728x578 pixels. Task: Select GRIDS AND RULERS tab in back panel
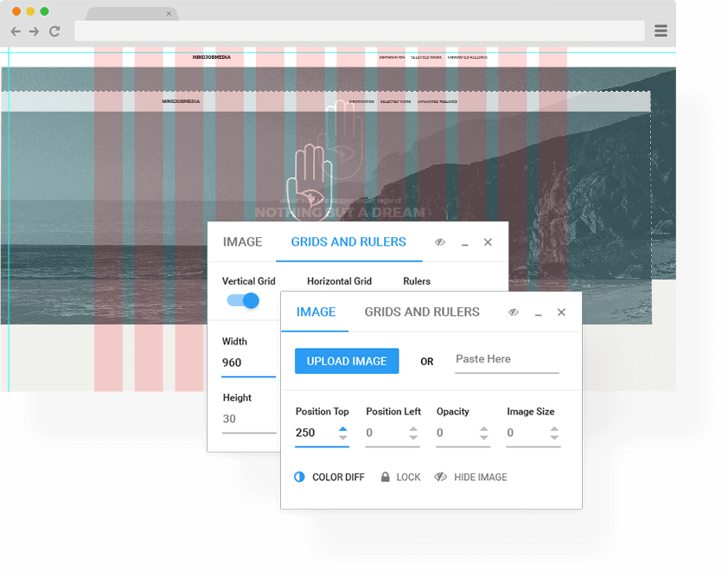pyautogui.click(x=348, y=241)
